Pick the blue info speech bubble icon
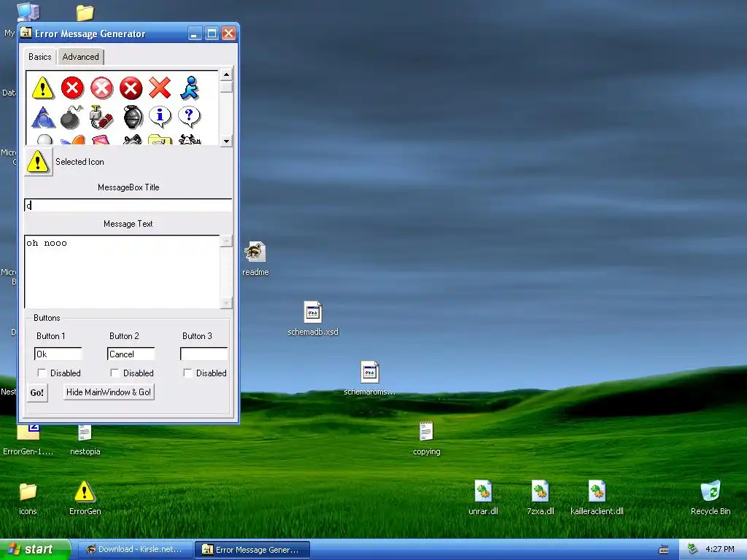Screen dimensions: 747x560 (160, 117)
